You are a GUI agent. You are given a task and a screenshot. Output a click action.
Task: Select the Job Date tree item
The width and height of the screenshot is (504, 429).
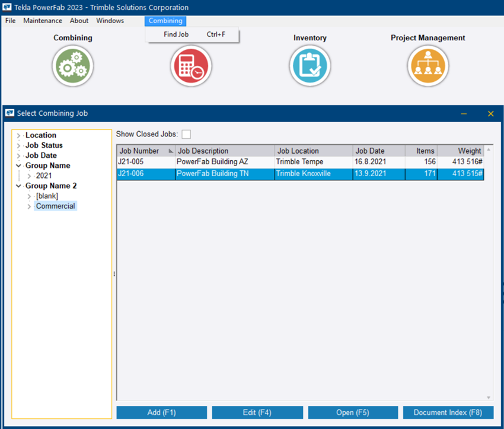pos(41,155)
